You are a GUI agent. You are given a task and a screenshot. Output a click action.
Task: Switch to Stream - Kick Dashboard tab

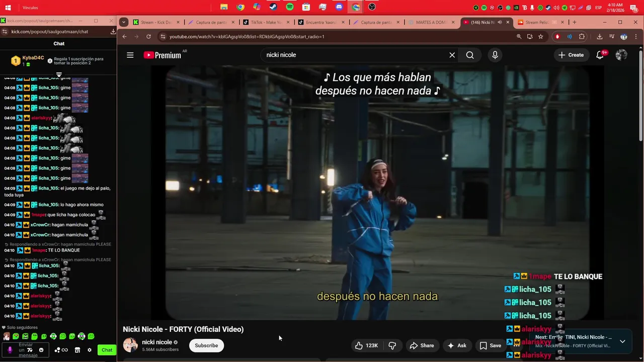click(x=155, y=22)
